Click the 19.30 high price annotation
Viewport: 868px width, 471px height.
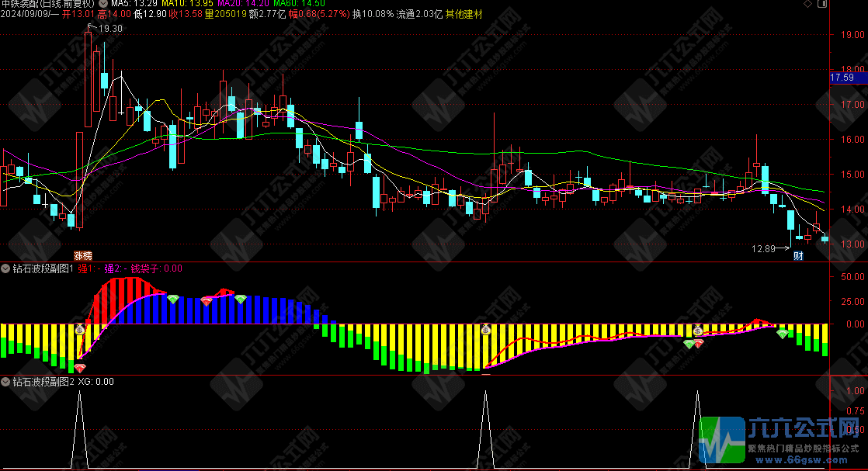[x=110, y=29]
